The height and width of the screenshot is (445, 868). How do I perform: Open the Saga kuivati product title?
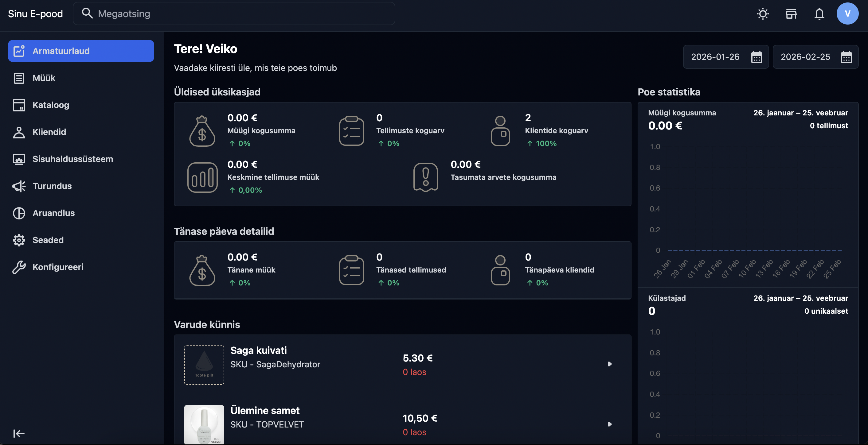(x=258, y=350)
